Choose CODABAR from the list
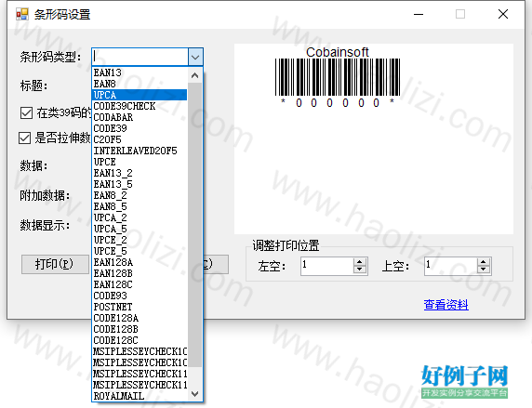 point(140,117)
